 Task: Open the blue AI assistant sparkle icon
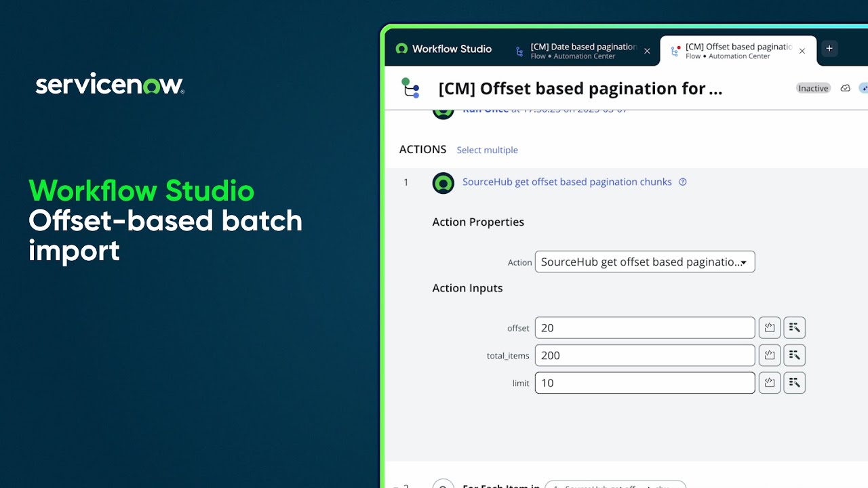864,88
